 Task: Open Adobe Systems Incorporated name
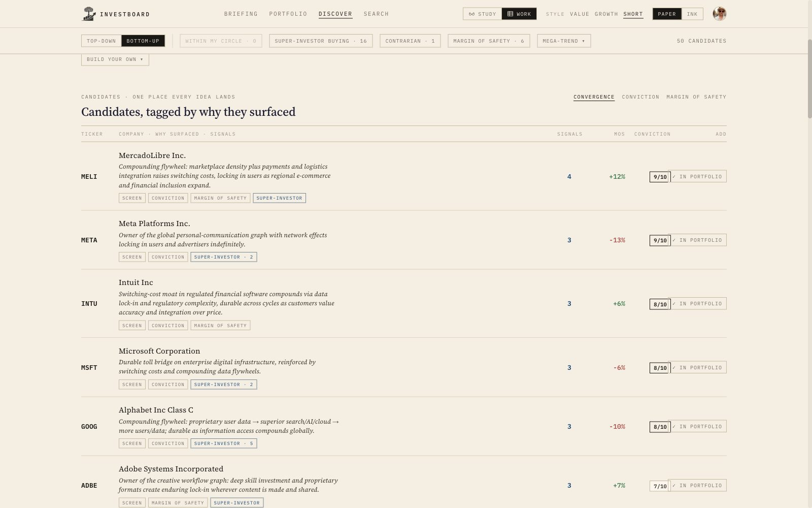[171, 469]
